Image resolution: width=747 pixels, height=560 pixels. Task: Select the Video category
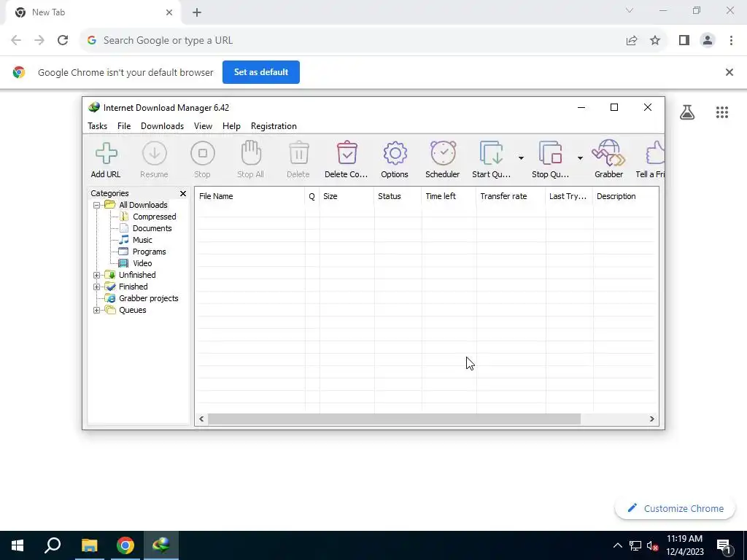click(x=142, y=263)
